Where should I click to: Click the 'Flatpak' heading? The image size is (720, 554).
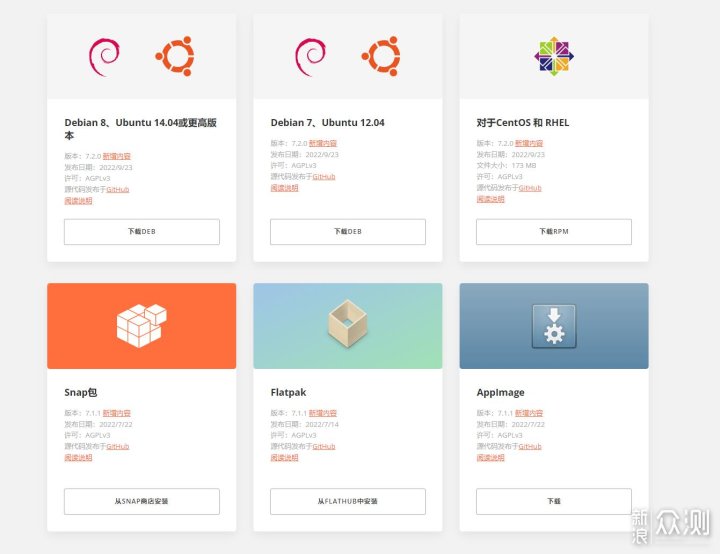point(288,392)
